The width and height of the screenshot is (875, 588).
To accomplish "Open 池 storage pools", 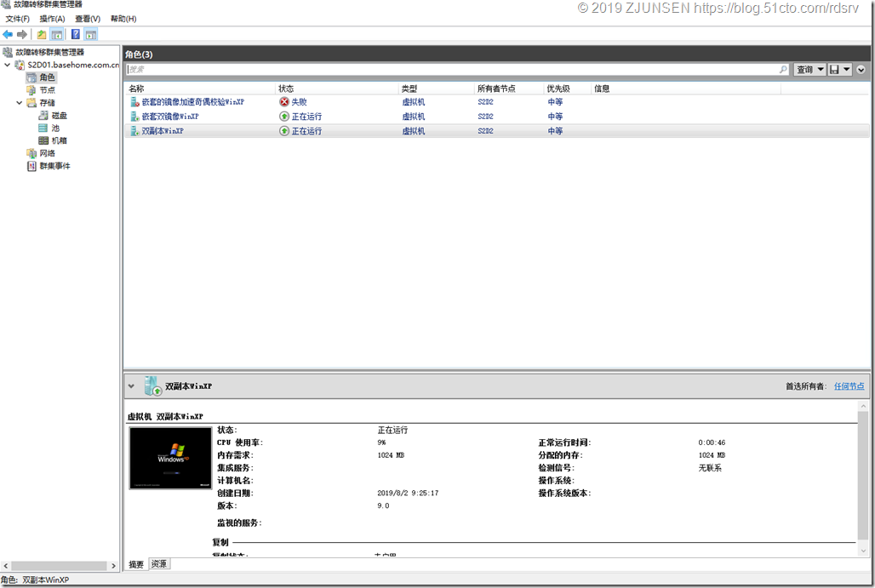I will [x=55, y=128].
